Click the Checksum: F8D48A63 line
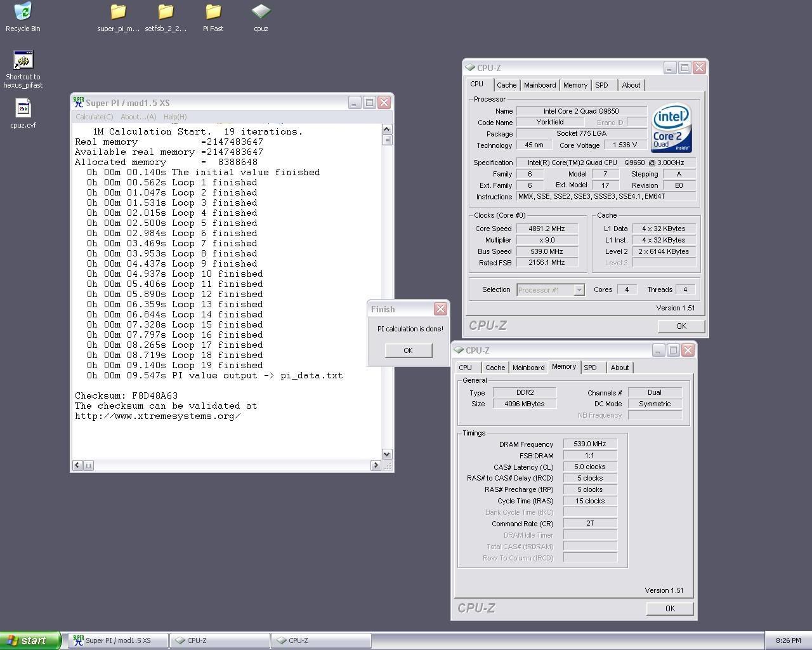Screen dimensions: 812x650 point(126,395)
